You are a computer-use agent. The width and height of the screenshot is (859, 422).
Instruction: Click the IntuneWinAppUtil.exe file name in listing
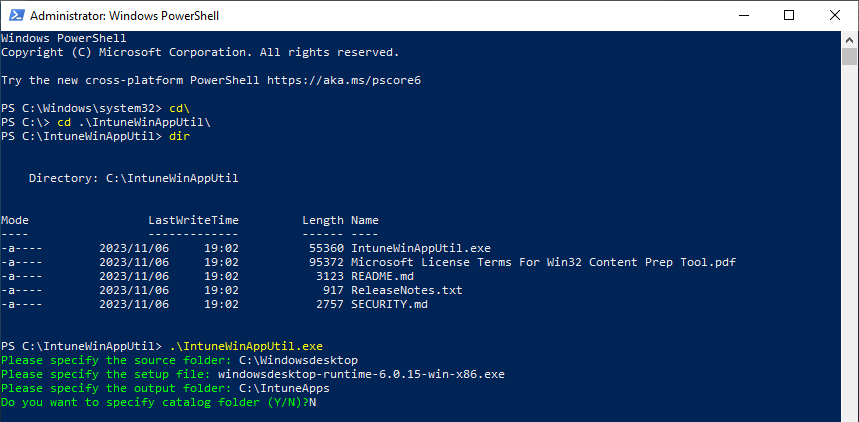click(x=421, y=248)
